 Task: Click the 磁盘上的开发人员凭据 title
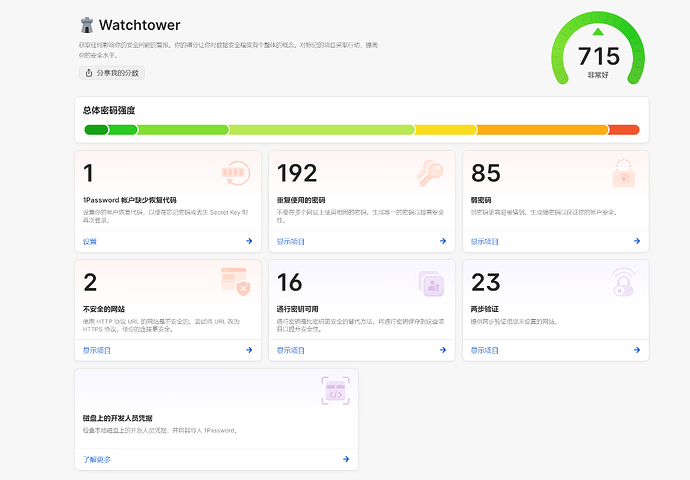pyautogui.click(x=117, y=418)
